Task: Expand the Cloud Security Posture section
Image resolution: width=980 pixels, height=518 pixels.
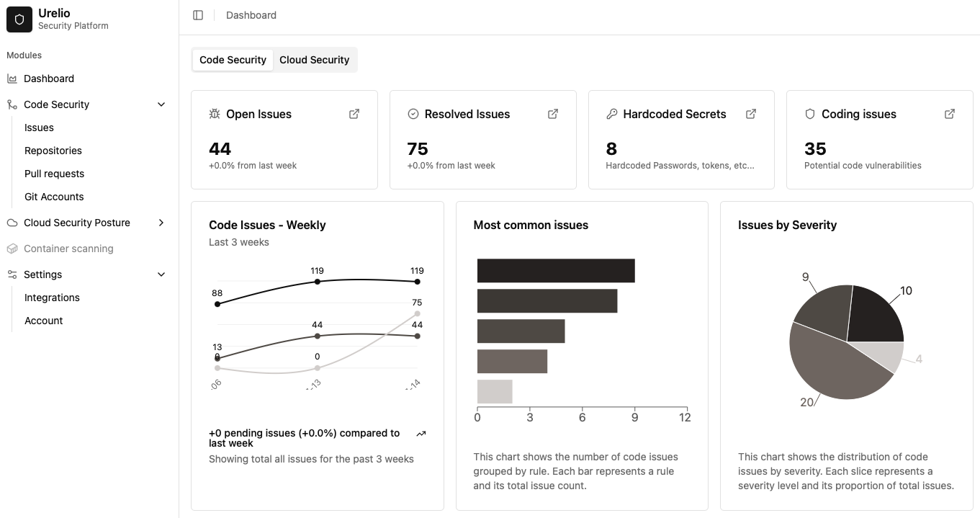Action: click(161, 223)
